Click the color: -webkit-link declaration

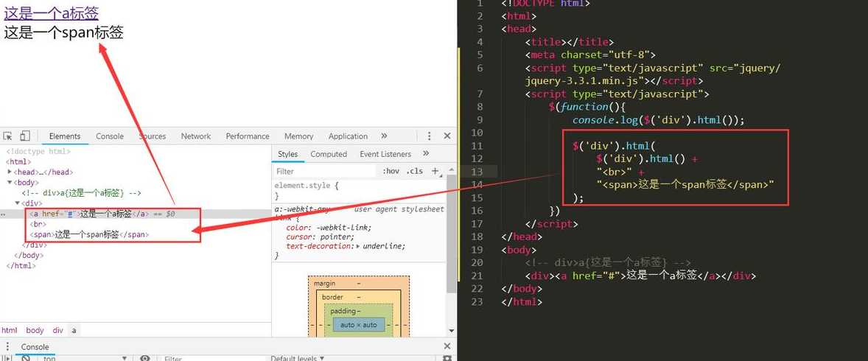[329, 228]
